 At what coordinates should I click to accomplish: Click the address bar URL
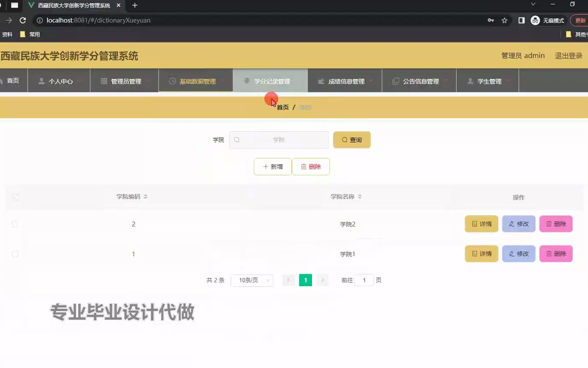click(98, 20)
